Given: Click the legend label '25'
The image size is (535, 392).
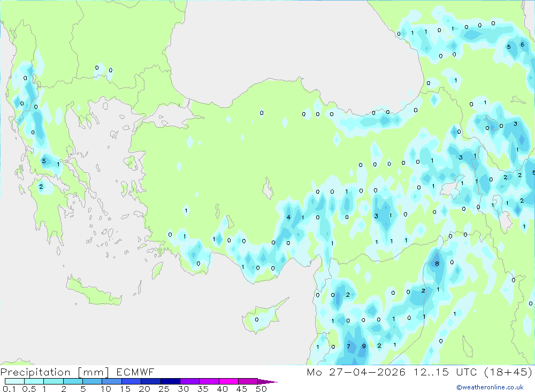Looking at the screenshot, I should [164, 389].
